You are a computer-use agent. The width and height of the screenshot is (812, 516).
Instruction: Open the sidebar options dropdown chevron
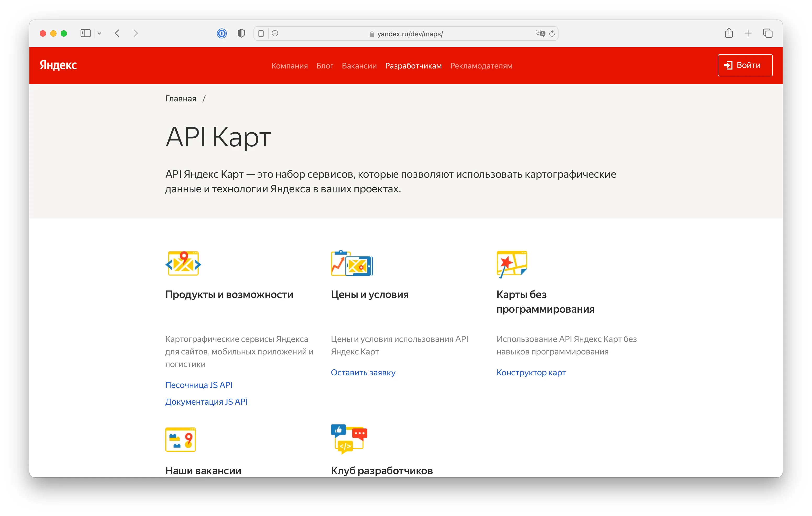tap(99, 33)
